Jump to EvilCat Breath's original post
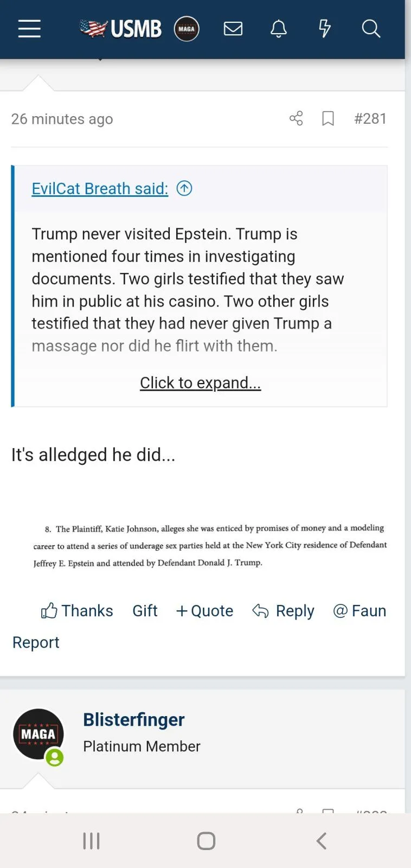This screenshot has width=411, height=868. coord(184,188)
